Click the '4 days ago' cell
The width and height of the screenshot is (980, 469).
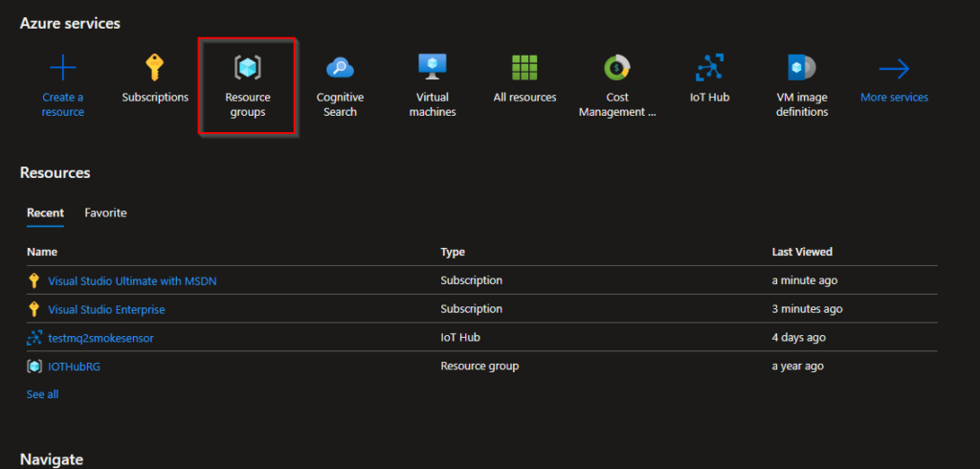point(799,338)
